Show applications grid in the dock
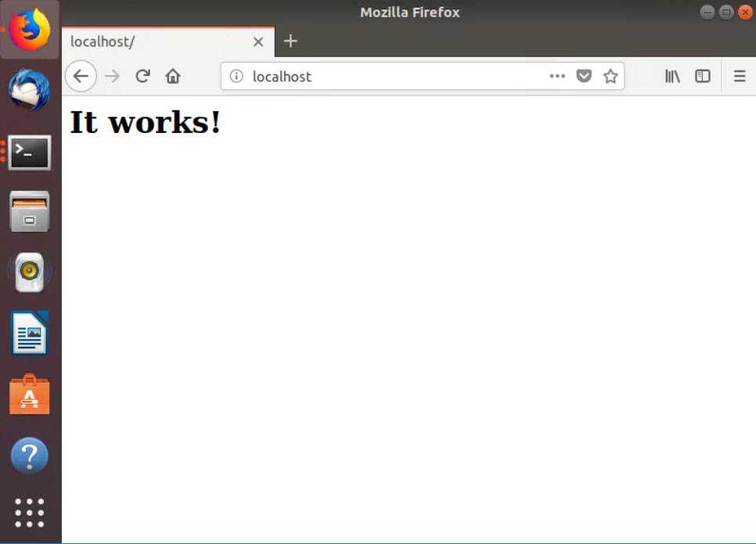This screenshot has height=544, width=756. pos(30,513)
